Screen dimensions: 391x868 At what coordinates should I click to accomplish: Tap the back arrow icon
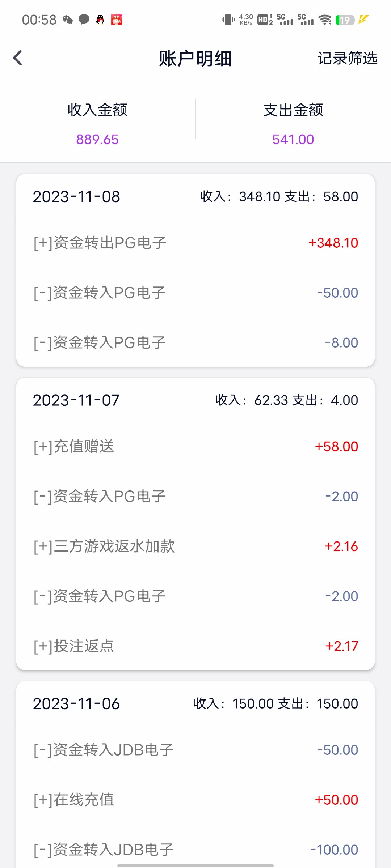coord(17,58)
